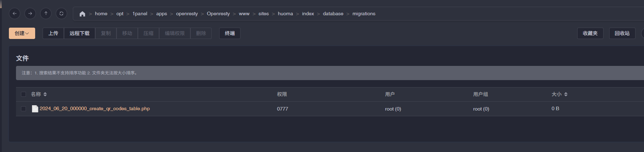Refresh the file list
This screenshot has width=644, height=152.
pos(61,13)
